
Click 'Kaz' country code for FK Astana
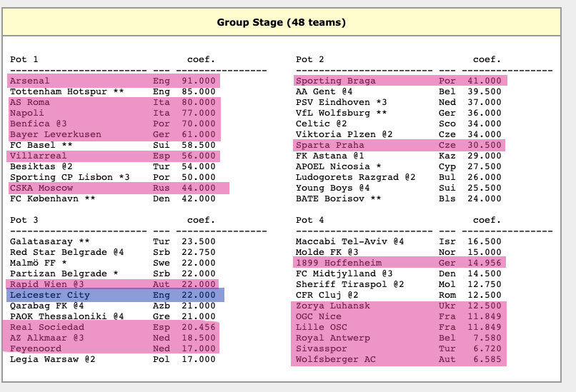coord(447,156)
